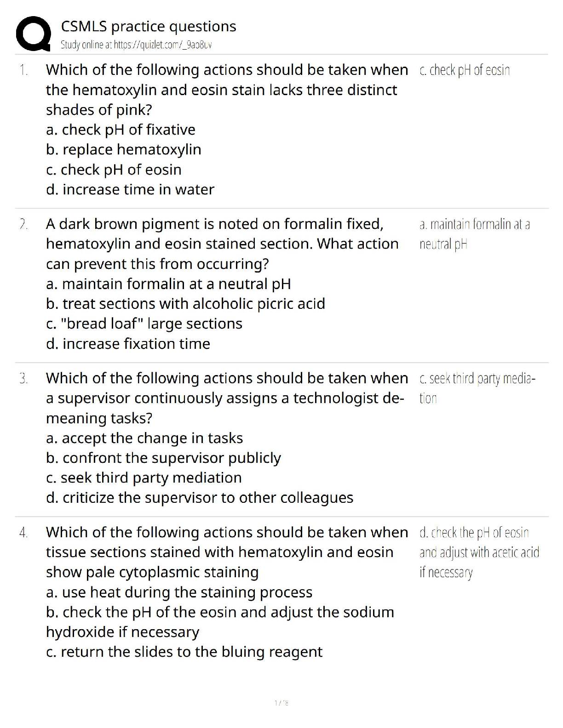Choose option 'd. increase time in water'
Screen dimensions: 563x728
[130, 189]
